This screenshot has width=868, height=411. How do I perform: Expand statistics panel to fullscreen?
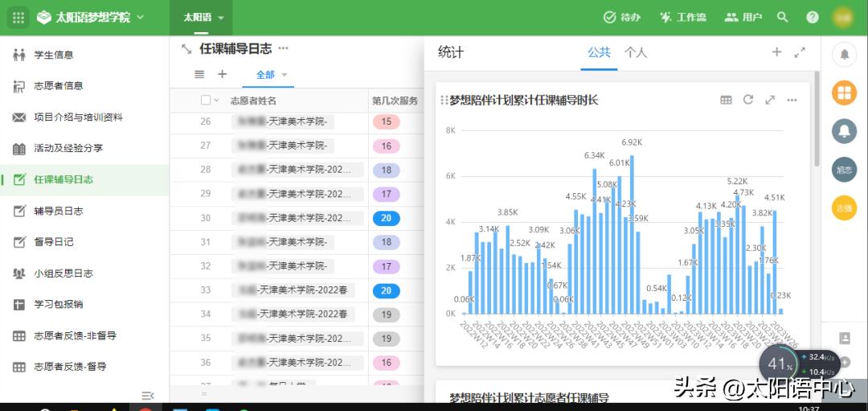(x=800, y=52)
